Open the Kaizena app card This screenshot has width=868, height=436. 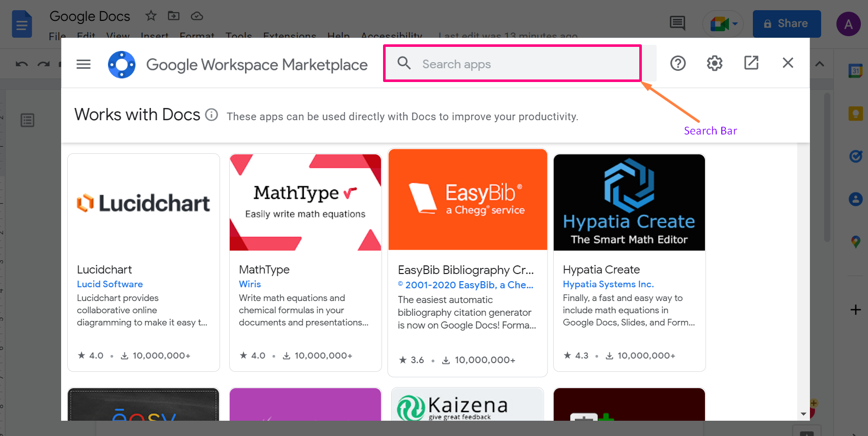pyautogui.click(x=467, y=404)
